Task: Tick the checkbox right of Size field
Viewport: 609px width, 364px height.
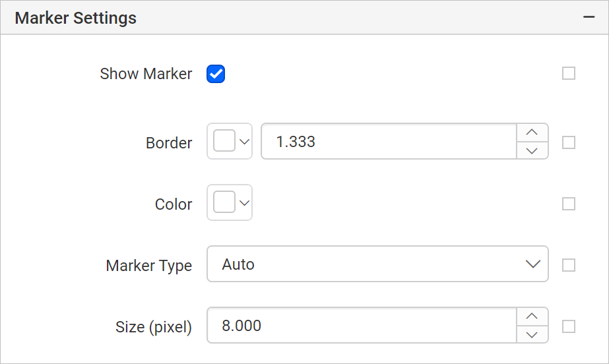Action: click(x=569, y=326)
